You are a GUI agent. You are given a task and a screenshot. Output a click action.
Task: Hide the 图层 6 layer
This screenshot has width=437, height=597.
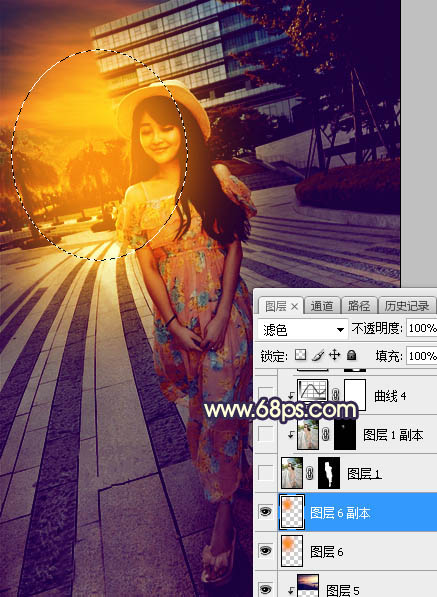click(x=265, y=551)
